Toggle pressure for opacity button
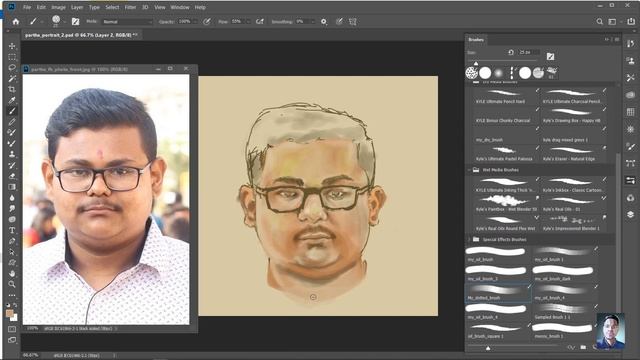This screenshot has height=360, width=640. (x=207, y=22)
